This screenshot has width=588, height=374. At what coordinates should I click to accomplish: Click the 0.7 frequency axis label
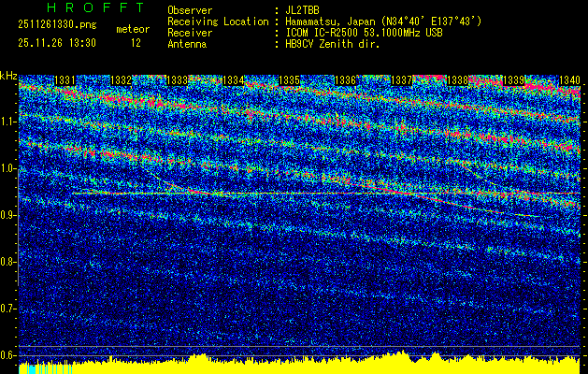[x=8, y=309]
